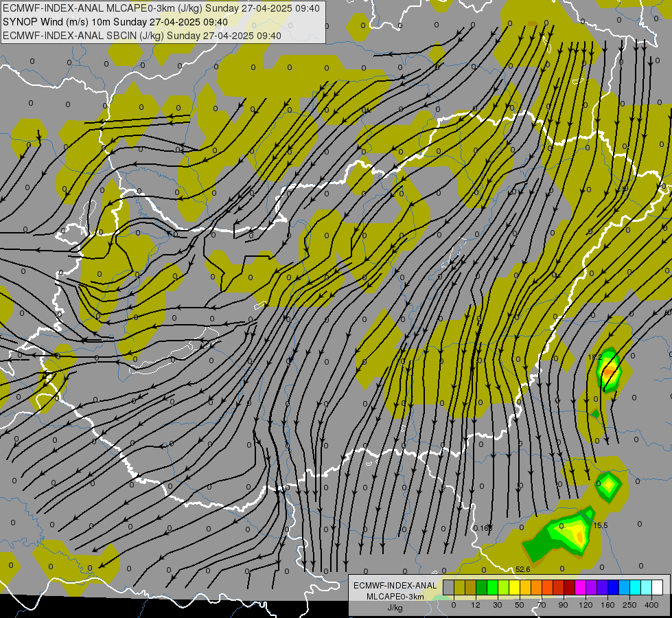
Task: Select the bright green legend swatch
Action: pos(492,587)
